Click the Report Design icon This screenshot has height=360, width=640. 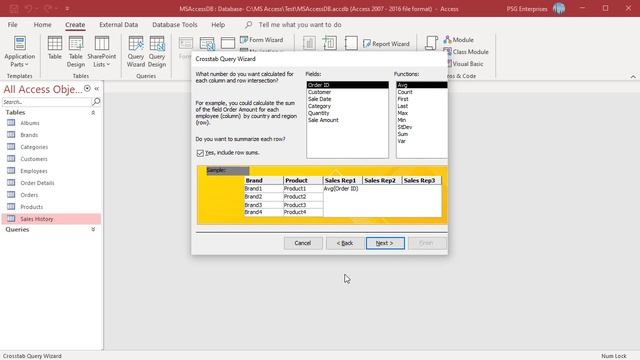tap(330, 43)
